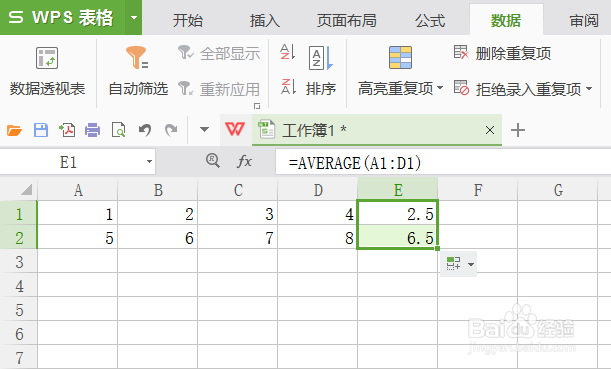
Task: Open the Pivot Table (数据透视表) tool
Action: pos(47,72)
